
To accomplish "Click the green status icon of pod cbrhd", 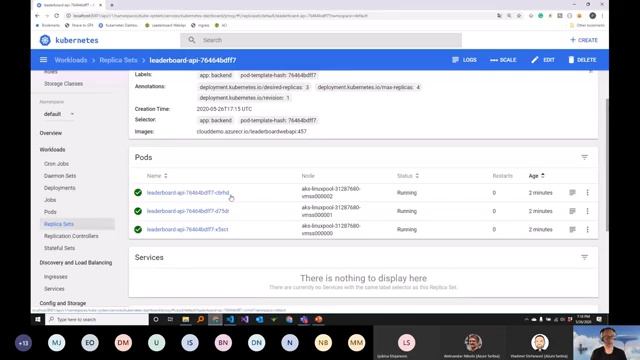I will (138, 193).
